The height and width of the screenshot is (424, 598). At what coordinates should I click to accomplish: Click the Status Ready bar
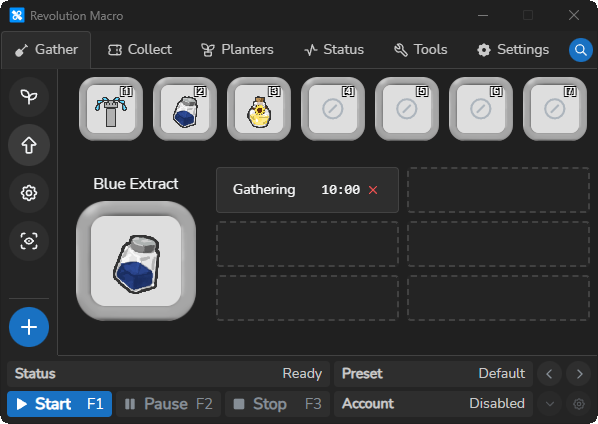point(169,374)
